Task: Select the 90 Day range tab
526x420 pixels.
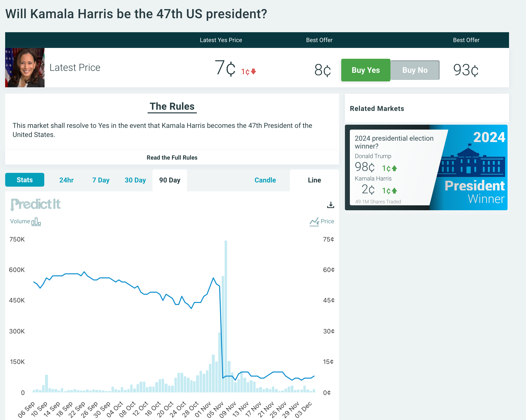Action: tap(170, 180)
